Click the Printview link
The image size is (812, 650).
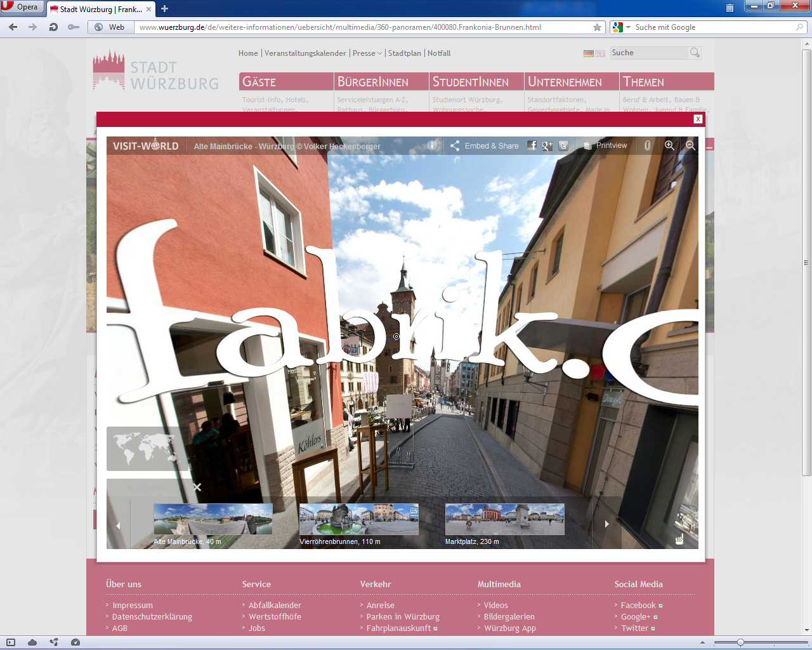(x=606, y=145)
